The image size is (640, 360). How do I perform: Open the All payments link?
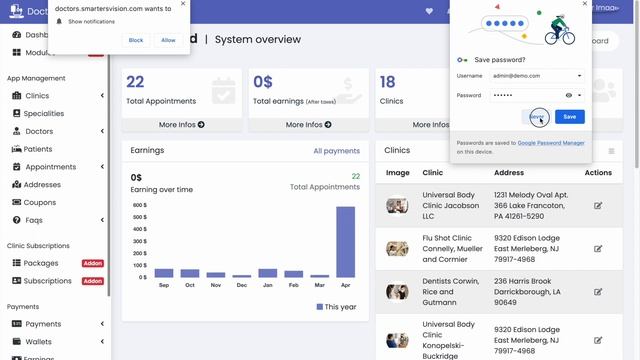tap(336, 151)
